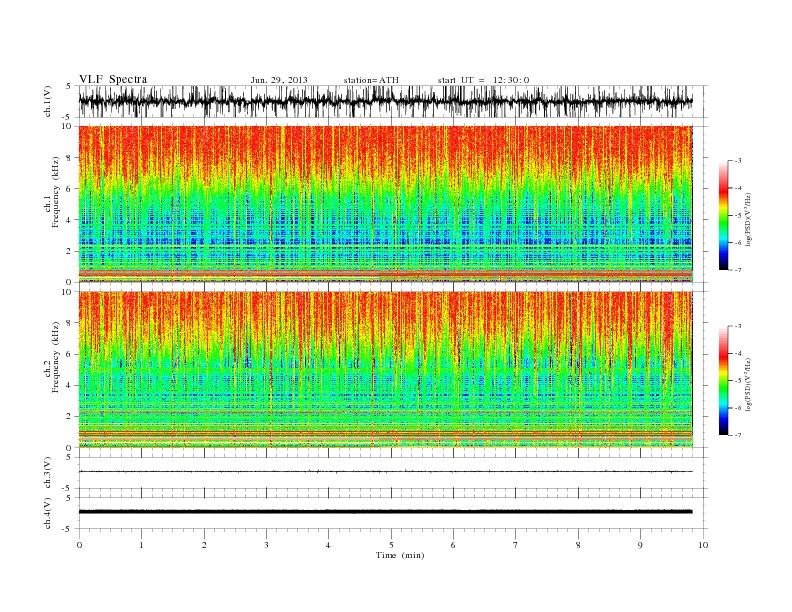Click the "ch.3(V)" axis label
The height and width of the screenshot is (612, 792).
pos(48,473)
